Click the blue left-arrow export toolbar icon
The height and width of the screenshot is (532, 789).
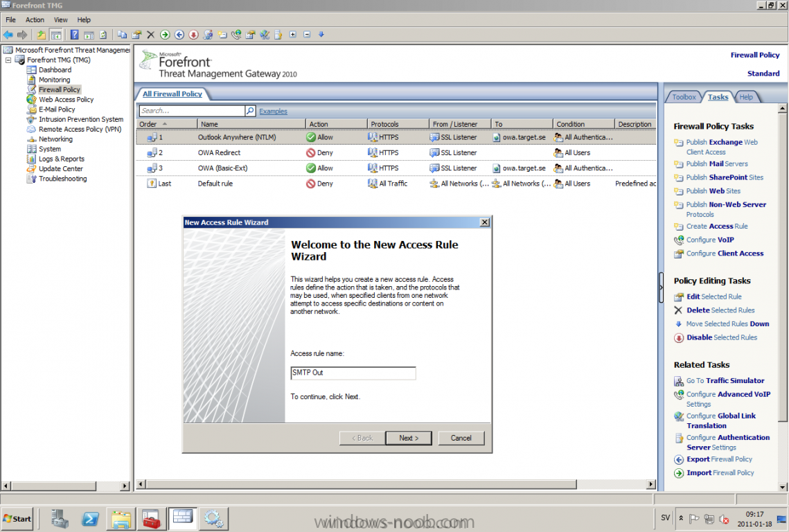tap(179, 35)
